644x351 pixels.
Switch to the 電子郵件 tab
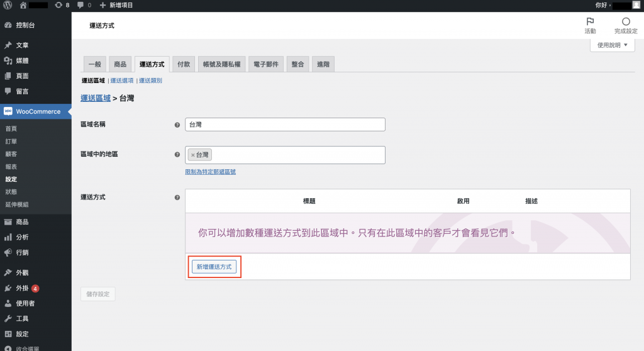(266, 64)
